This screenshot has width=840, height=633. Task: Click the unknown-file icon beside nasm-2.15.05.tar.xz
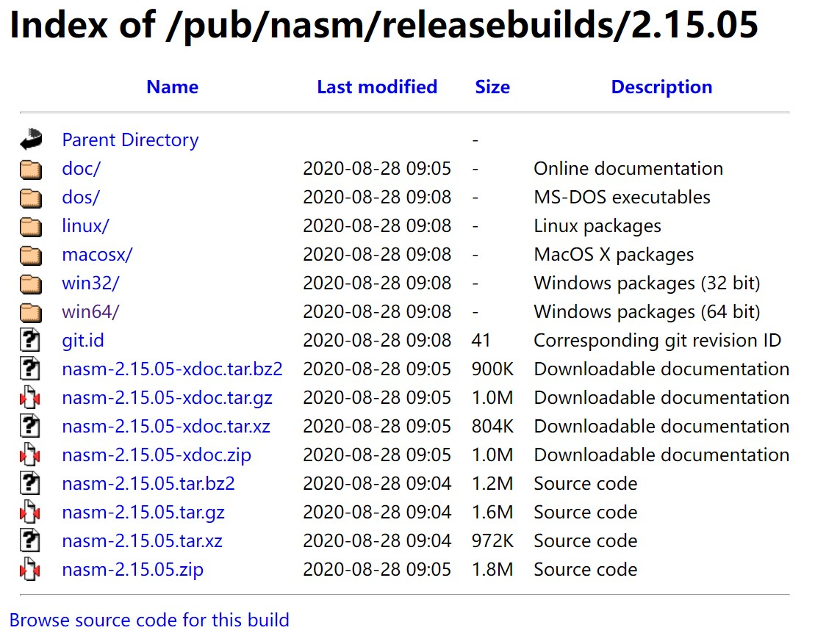coord(30,541)
